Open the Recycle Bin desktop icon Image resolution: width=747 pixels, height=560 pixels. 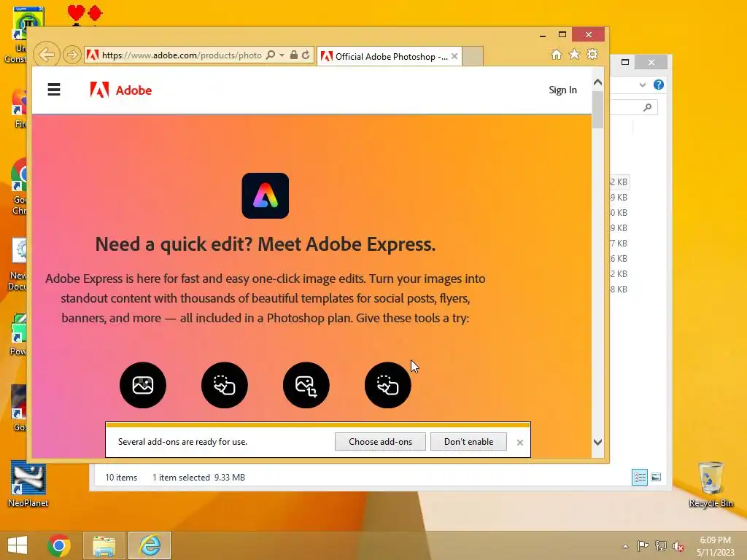pyautogui.click(x=711, y=484)
